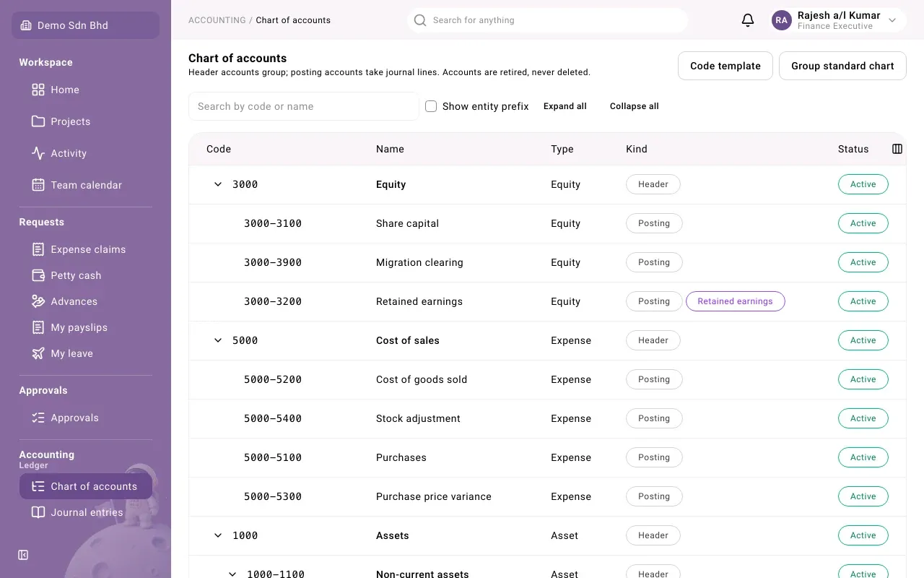Screen dimensions: 924x578
Task: Click the Home grid icon in sidebar
Action: pyautogui.click(x=38, y=90)
